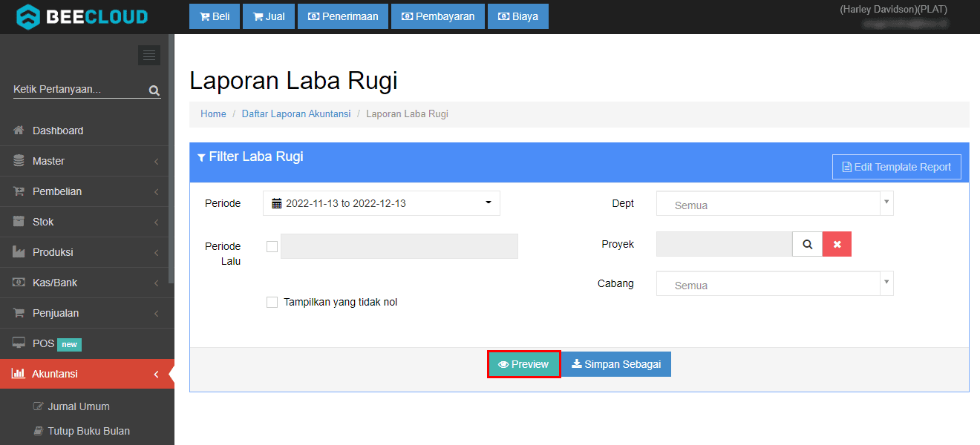Open the Cabang dropdown
The height and width of the screenshot is (445, 980).
[x=775, y=283]
